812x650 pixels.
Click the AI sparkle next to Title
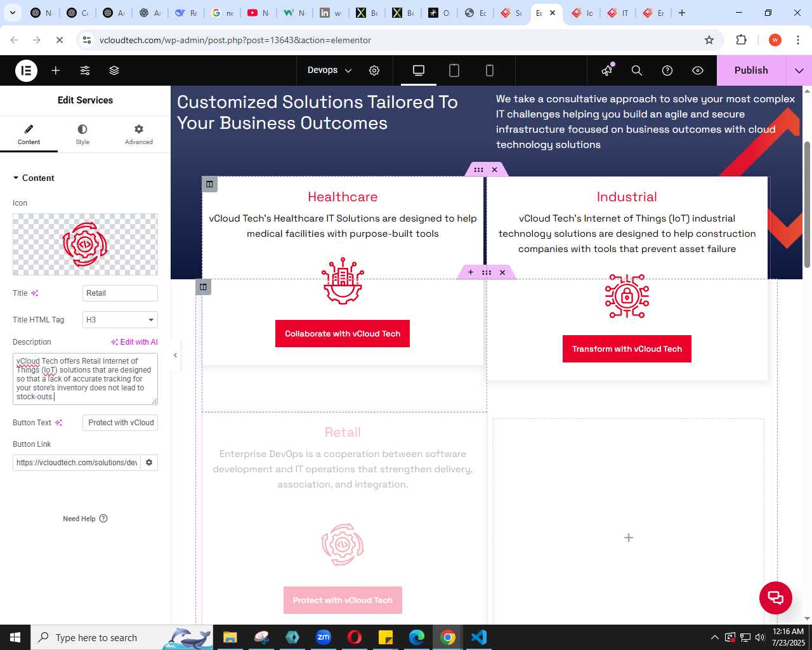[35, 293]
